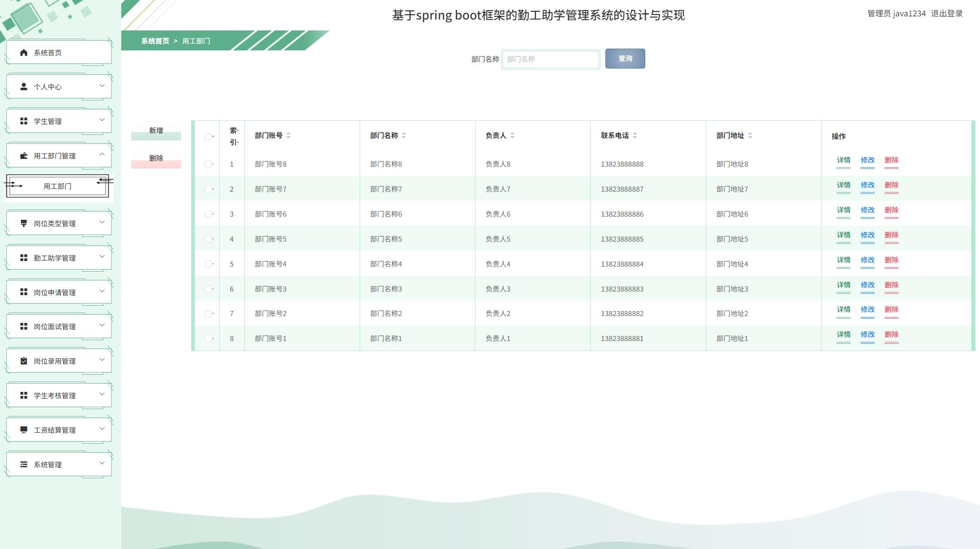The image size is (980, 549).
Task: Expand the 学生考核管理 menu chevron
Action: tap(102, 394)
